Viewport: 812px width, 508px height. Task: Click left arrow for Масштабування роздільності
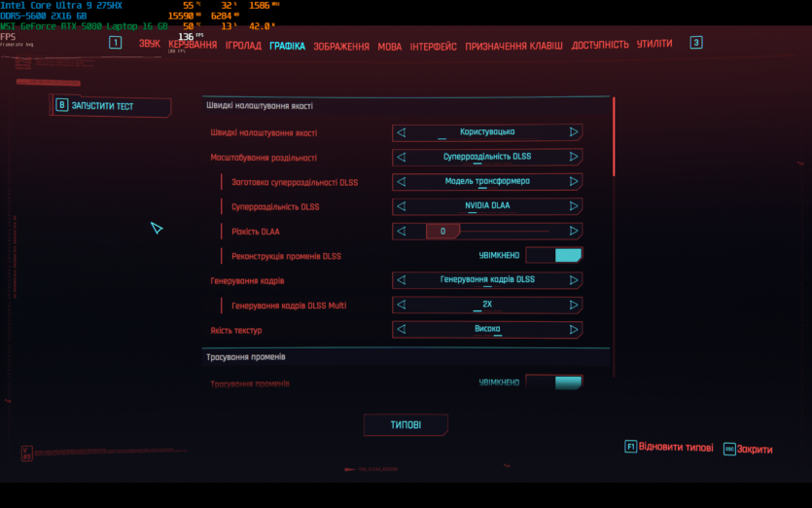coord(402,157)
